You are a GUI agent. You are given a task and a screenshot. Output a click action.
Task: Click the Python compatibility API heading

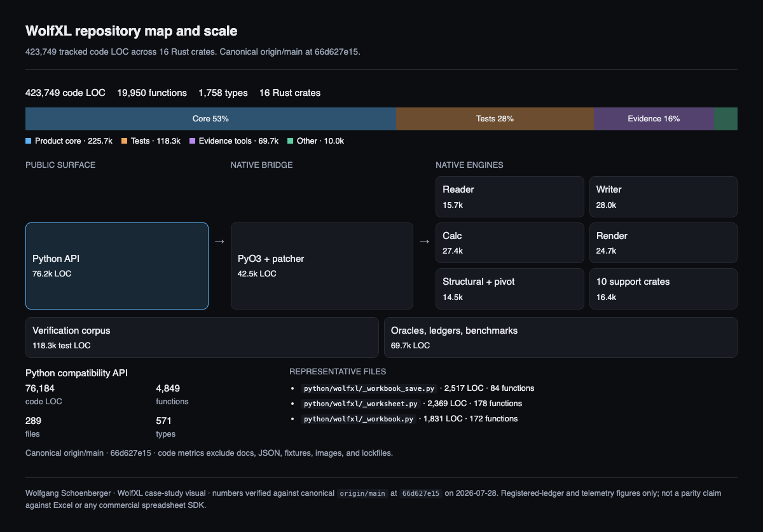coord(76,373)
